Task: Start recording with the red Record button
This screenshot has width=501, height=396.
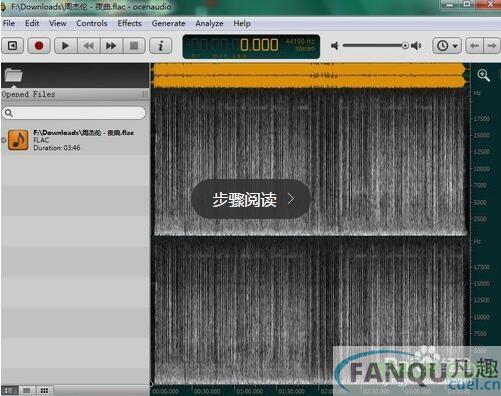Action: (39, 46)
